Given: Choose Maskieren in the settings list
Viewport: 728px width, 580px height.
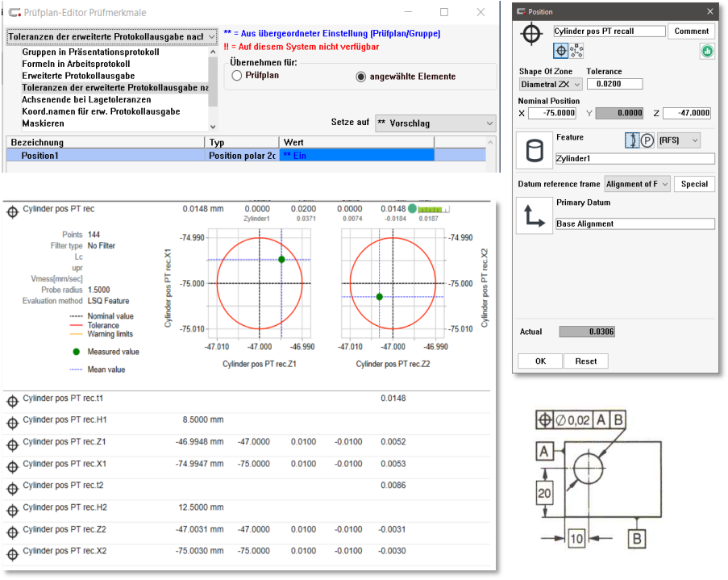Looking at the screenshot, I should (43, 123).
